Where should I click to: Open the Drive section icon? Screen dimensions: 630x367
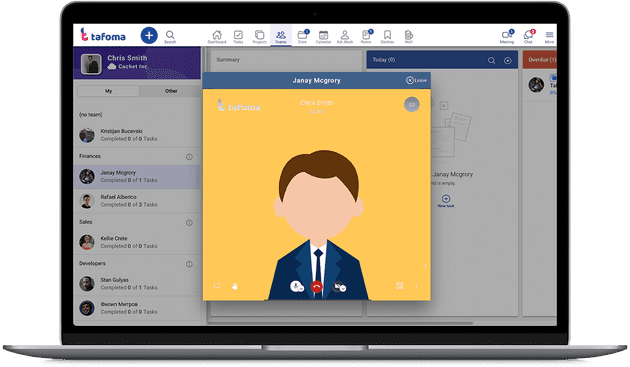pyautogui.click(x=303, y=36)
